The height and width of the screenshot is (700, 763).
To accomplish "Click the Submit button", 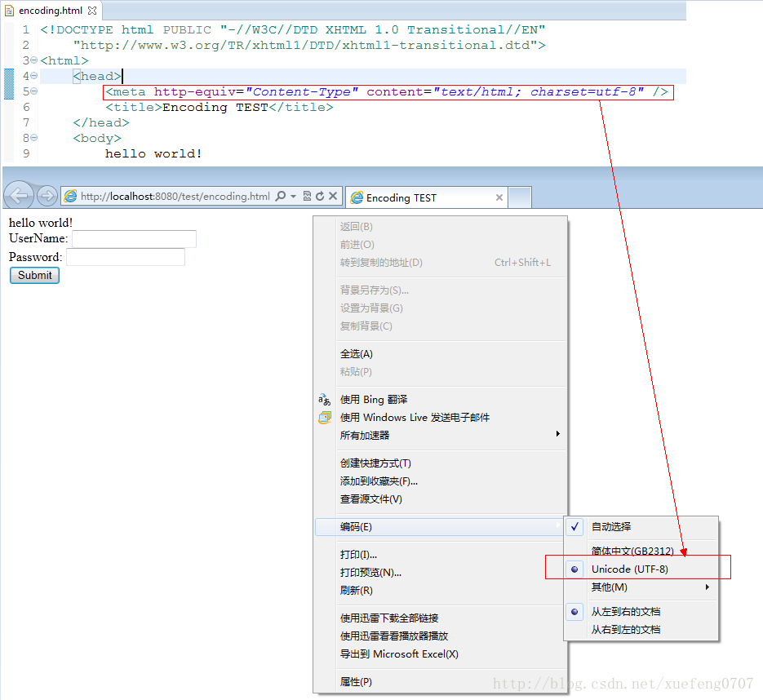I will [x=34, y=275].
